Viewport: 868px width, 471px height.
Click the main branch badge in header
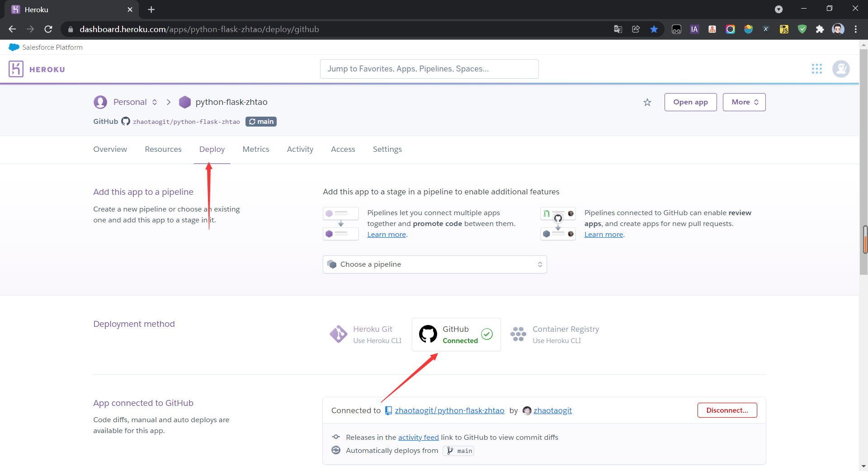click(261, 122)
